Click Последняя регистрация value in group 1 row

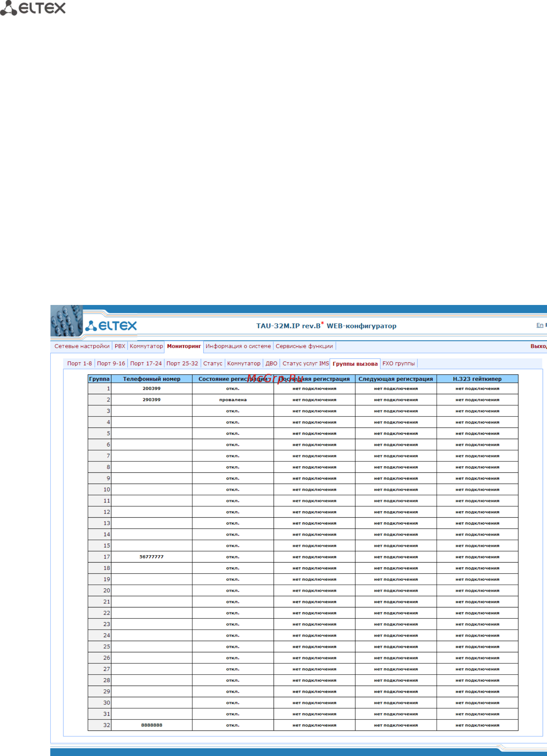(x=314, y=388)
